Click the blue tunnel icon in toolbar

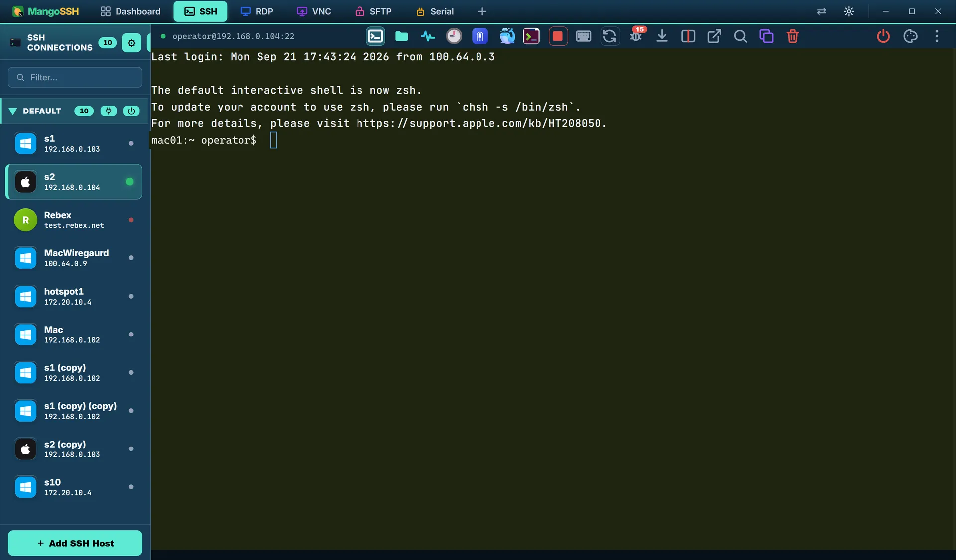[480, 36]
